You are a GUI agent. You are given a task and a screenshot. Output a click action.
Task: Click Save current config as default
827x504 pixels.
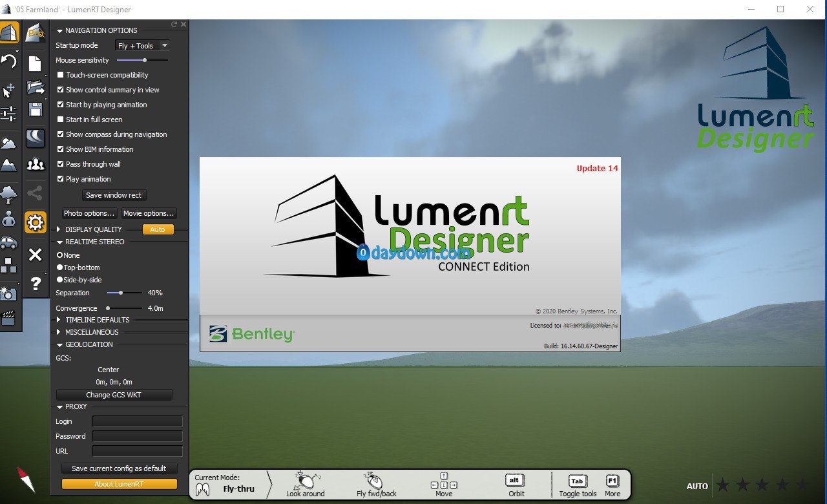pos(119,468)
